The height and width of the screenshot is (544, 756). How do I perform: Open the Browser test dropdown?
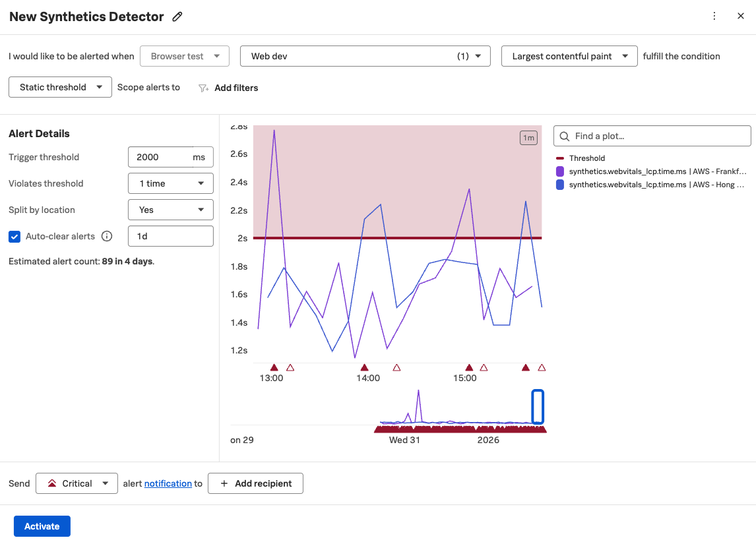[184, 56]
